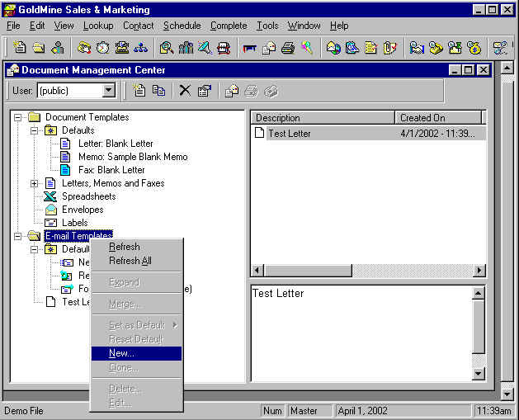The width and height of the screenshot is (519, 420).
Task: Click the Description column header
Action: click(323, 118)
